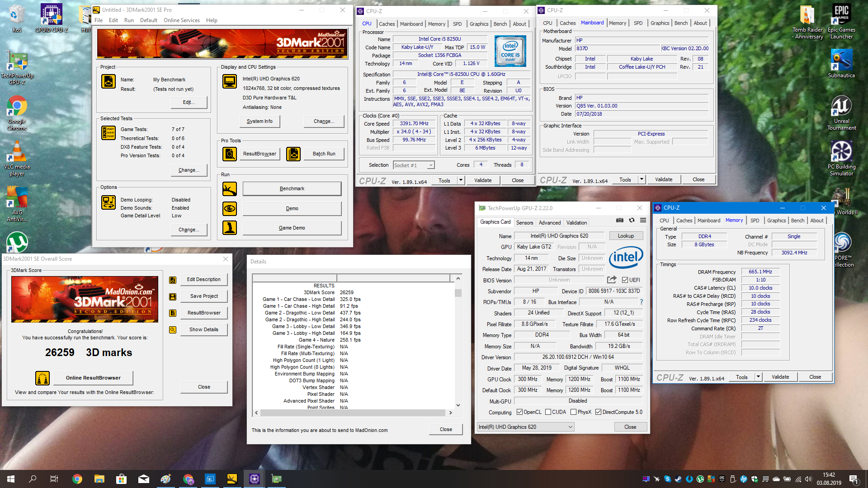Click the Details scroll down arrow
868x488 pixels.
click(x=458, y=405)
